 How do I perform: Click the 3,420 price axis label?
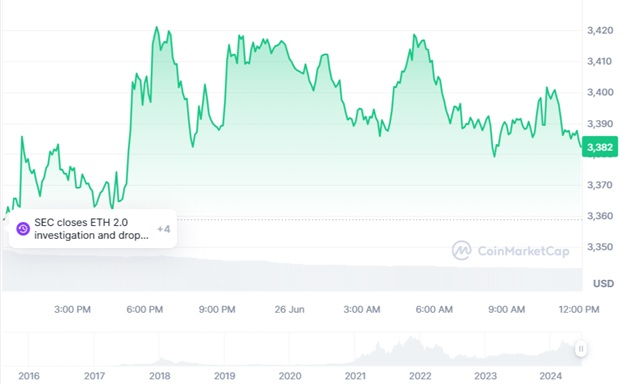pos(600,30)
